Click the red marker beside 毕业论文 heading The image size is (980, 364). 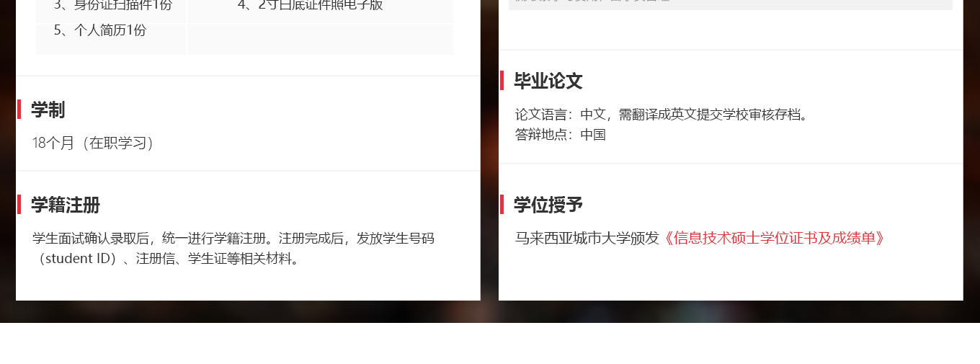coord(502,80)
